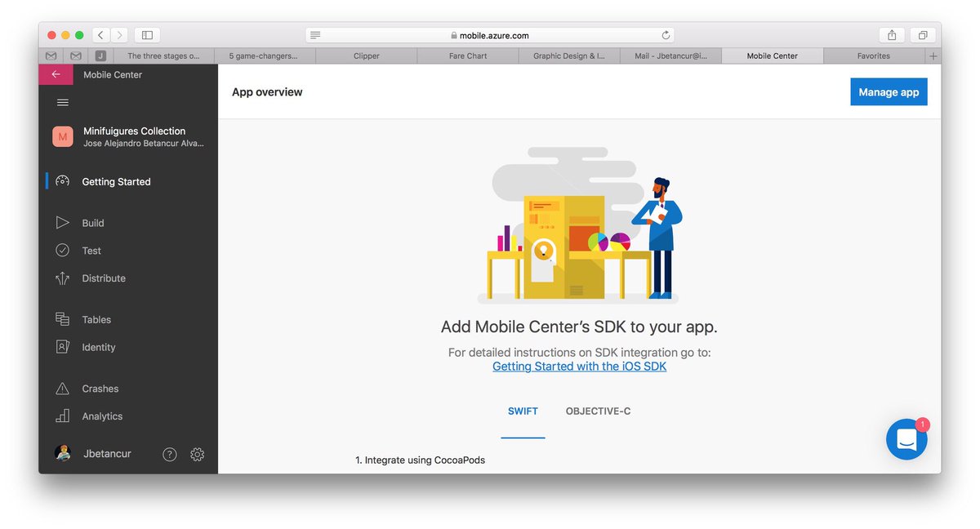Open Tables in the sidebar
The image size is (980, 529).
click(x=96, y=320)
